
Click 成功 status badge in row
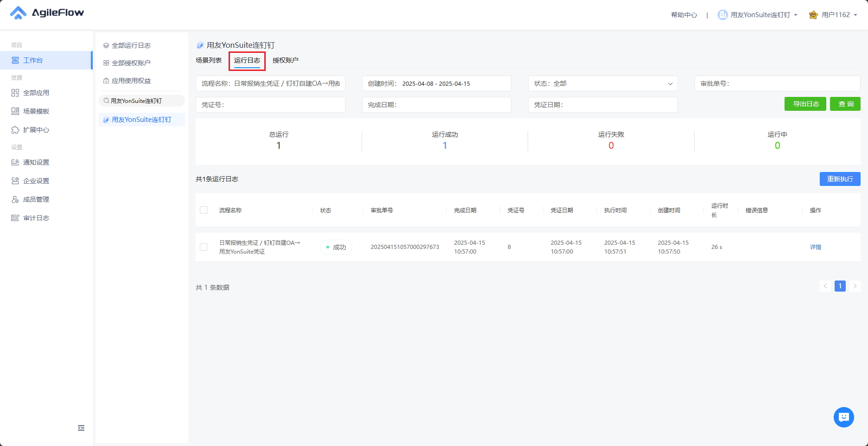(336, 247)
